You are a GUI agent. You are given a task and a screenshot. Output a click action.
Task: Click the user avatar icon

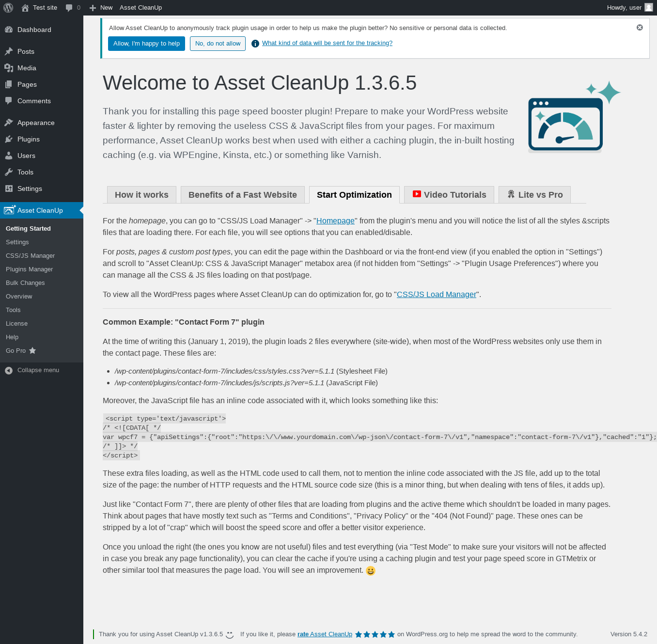pyautogui.click(x=649, y=7)
